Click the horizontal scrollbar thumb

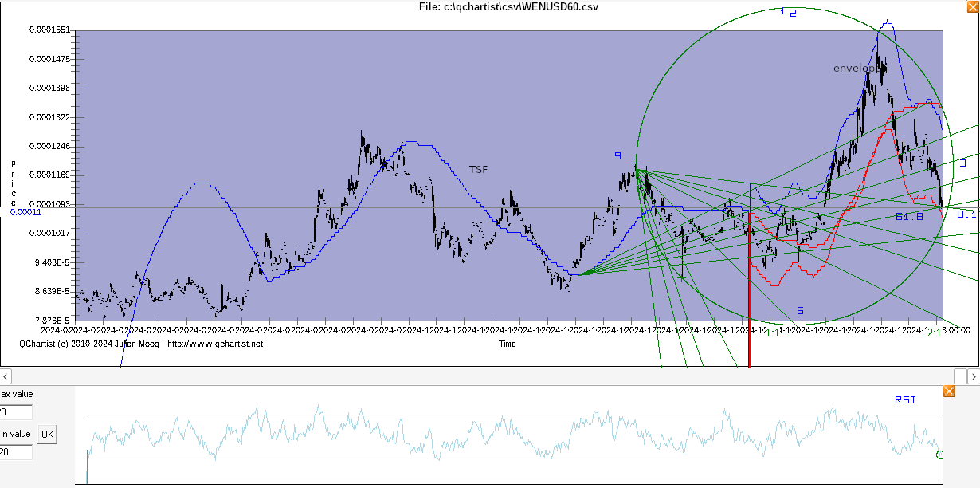960,376
